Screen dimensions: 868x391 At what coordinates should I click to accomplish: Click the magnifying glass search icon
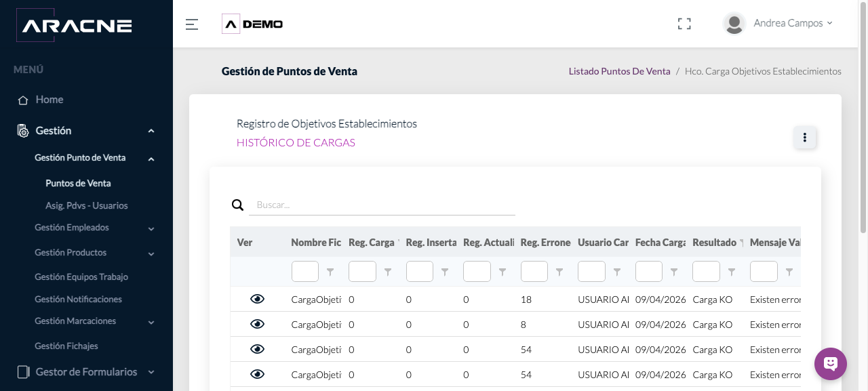point(238,205)
